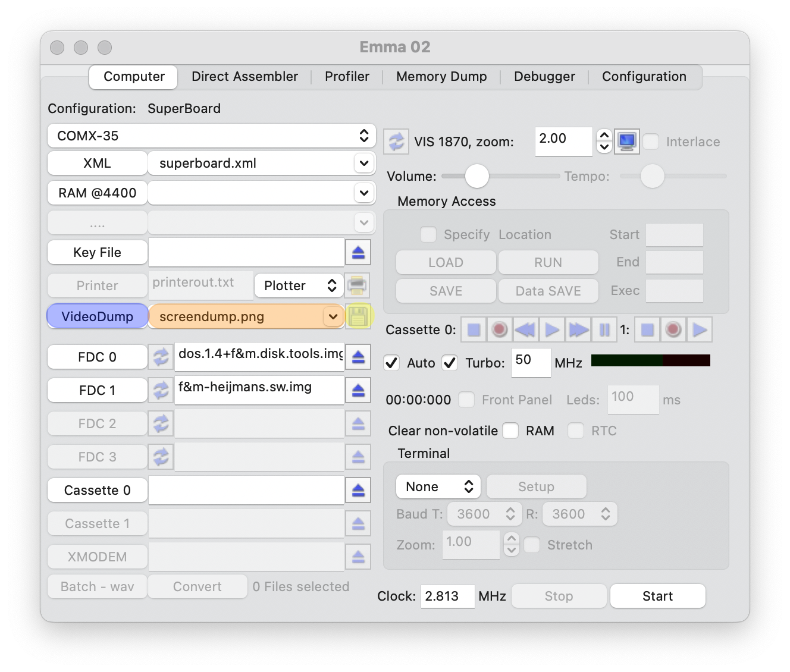790x672 pixels.
Task: Disable the Auto checkbox
Action: (391, 363)
